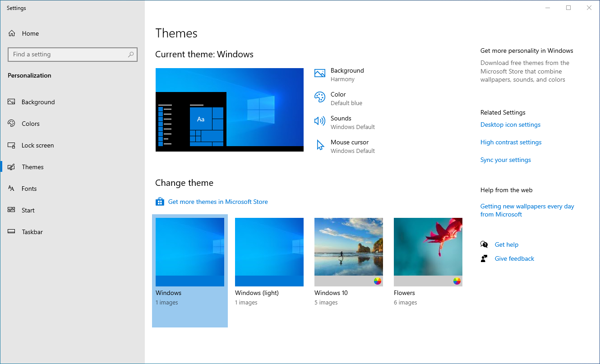
Task: Click the Taskbar icon in sidebar
Action: [x=12, y=232]
